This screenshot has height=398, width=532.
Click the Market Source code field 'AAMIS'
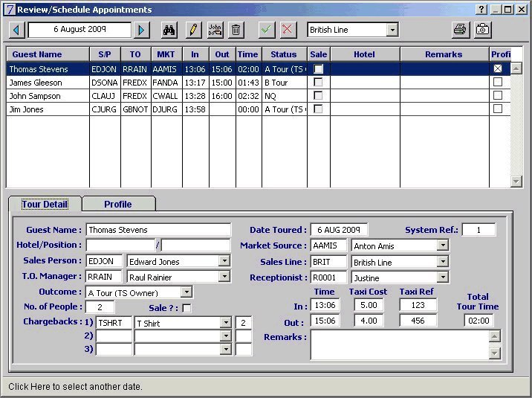tap(328, 245)
